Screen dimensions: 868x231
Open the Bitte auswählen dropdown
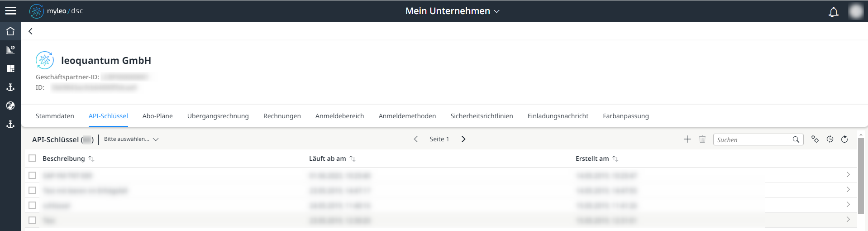click(x=131, y=139)
